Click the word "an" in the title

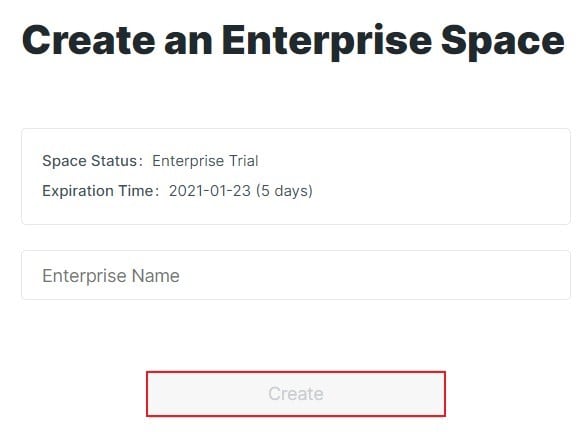coord(189,44)
